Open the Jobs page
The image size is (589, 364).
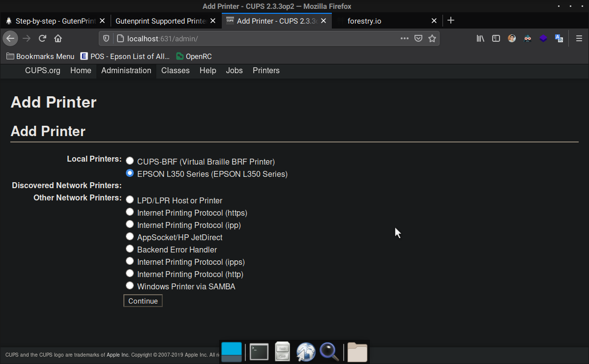[x=234, y=71]
